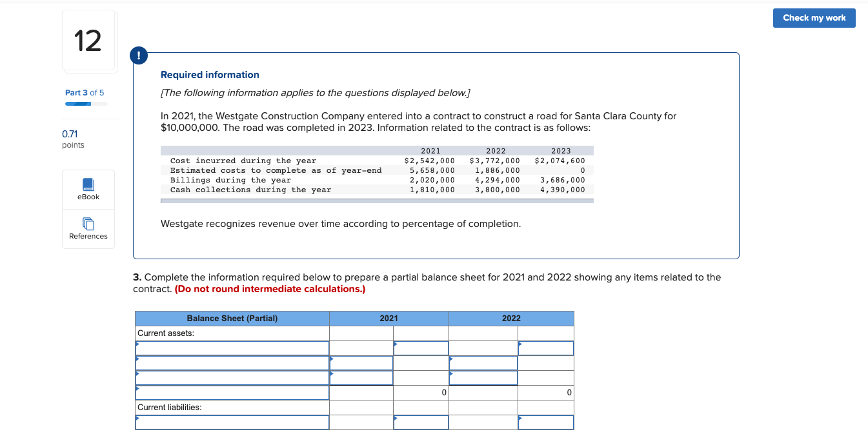Click the Billings during the year label
This screenshot has width=868, height=434.
[x=230, y=180]
